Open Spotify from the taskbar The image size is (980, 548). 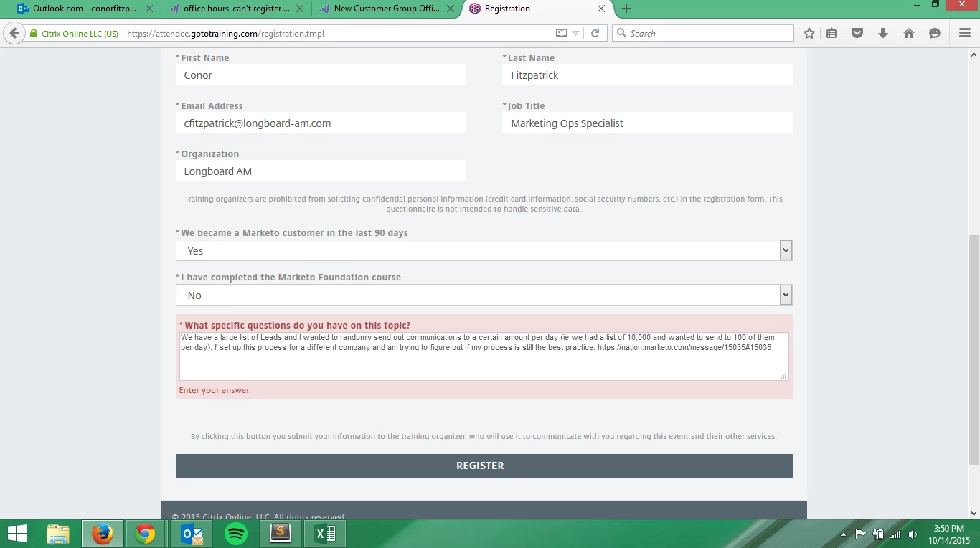click(x=236, y=534)
